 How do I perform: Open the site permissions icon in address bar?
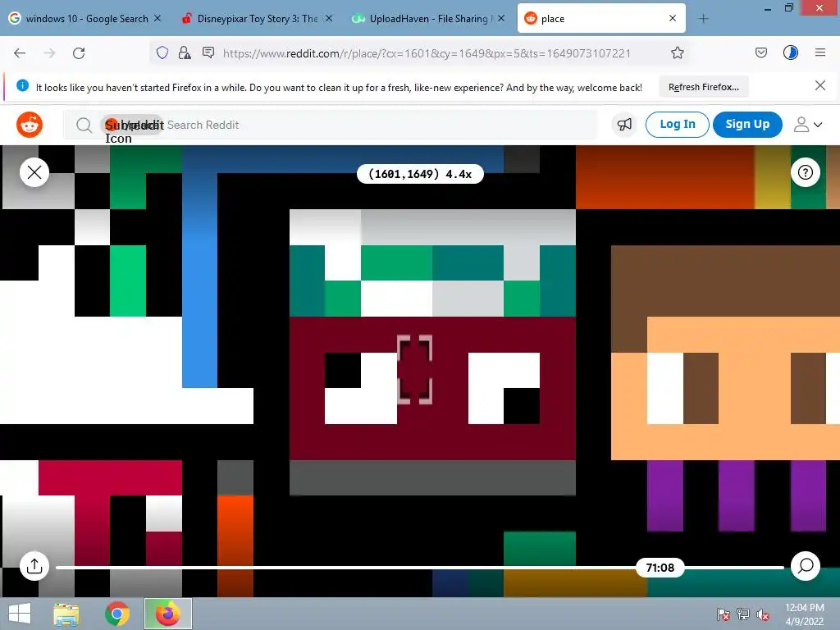(x=208, y=52)
